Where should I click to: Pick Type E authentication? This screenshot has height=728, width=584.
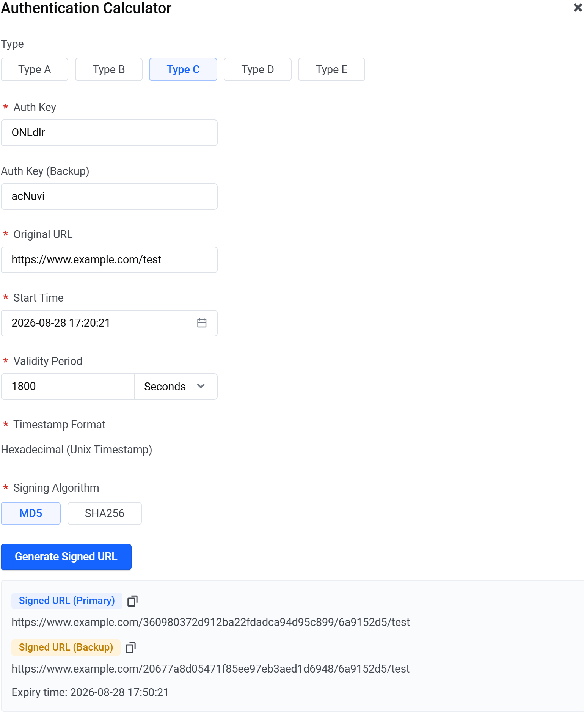(x=331, y=69)
